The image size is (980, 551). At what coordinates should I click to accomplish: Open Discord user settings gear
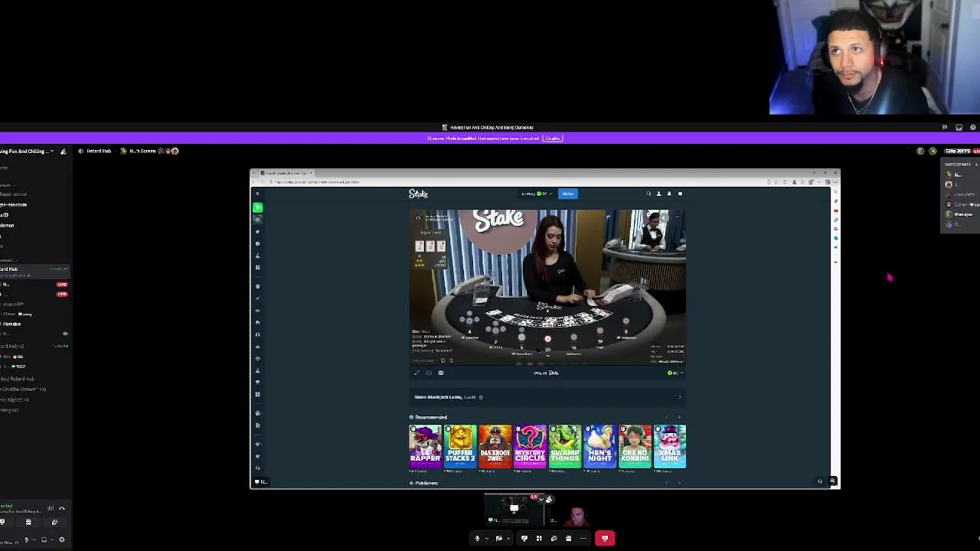point(62,540)
